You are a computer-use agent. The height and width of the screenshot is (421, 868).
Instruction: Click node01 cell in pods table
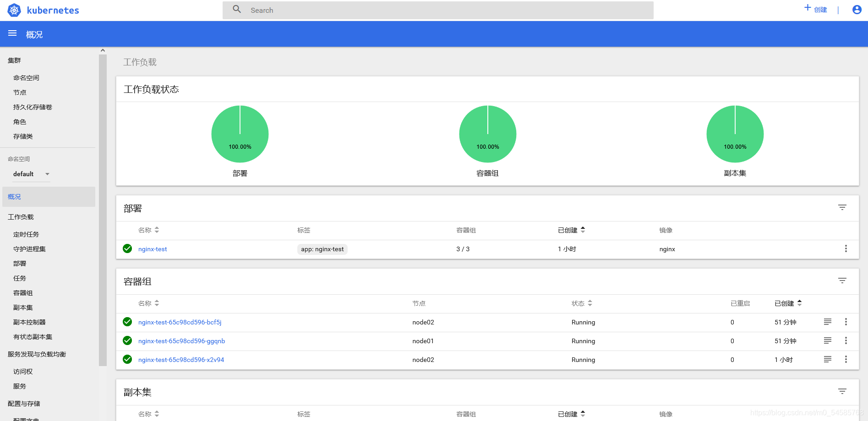(x=423, y=341)
